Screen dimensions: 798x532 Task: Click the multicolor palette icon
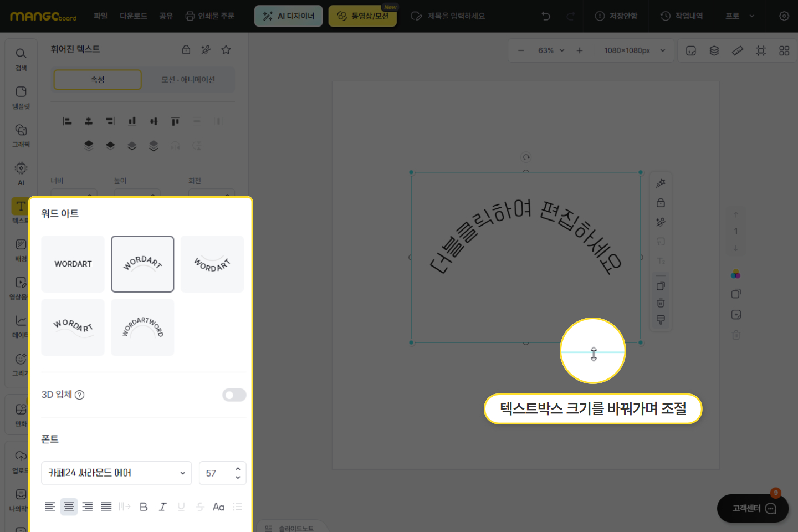(735, 274)
